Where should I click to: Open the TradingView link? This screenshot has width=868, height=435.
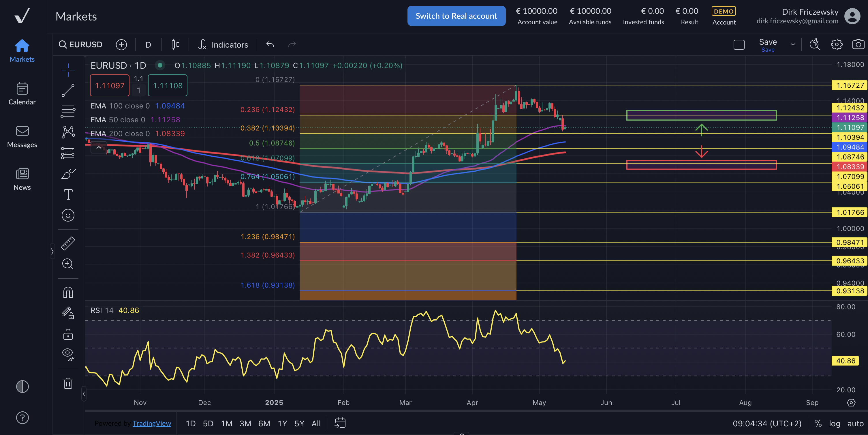pyautogui.click(x=152, y=423)
